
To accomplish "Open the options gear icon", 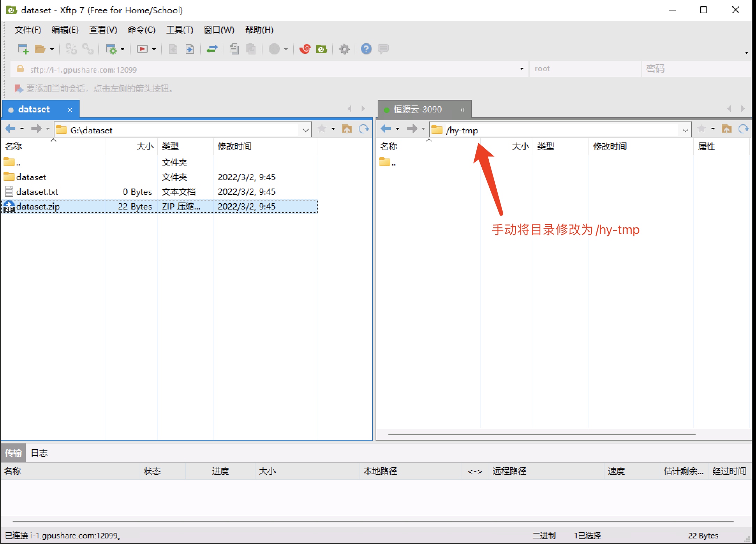I will tap(344, 49).
